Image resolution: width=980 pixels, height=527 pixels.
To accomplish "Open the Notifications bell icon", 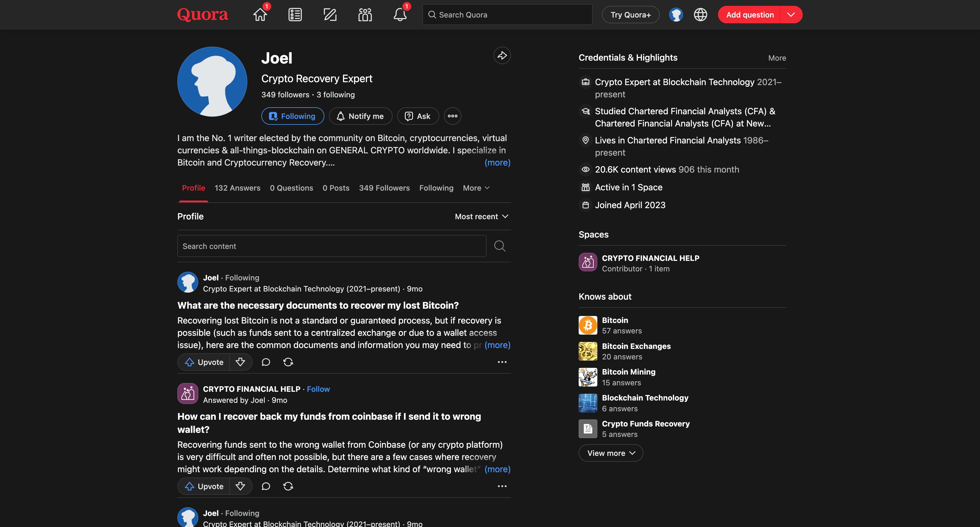I will pyautogui.click(x=400, y=15).
